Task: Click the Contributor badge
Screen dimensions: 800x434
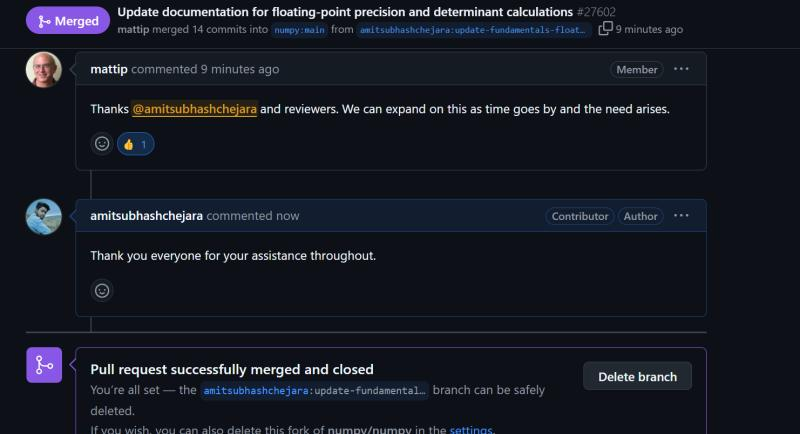Action: tap(580, 216)
